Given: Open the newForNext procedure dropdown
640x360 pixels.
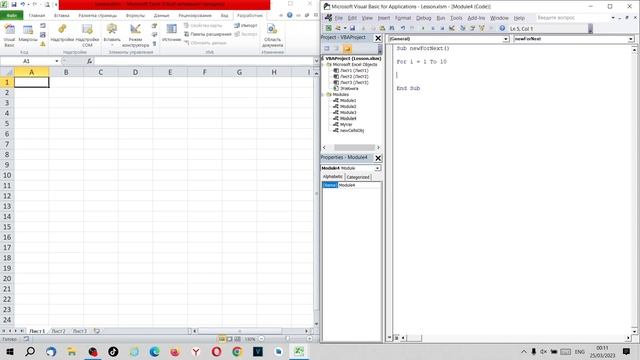Looking at the screenshot, I should (x=631, y=39).
